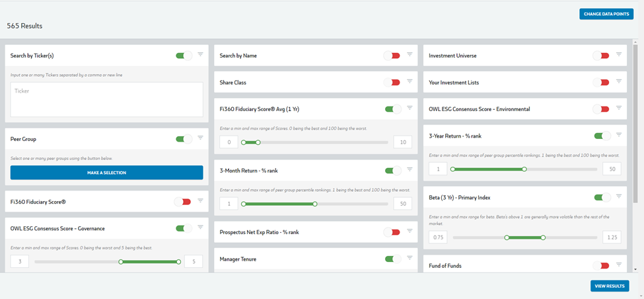Click filter icon beside Search by Ticker(s)

pyautogui.click(x=200, y=54)
